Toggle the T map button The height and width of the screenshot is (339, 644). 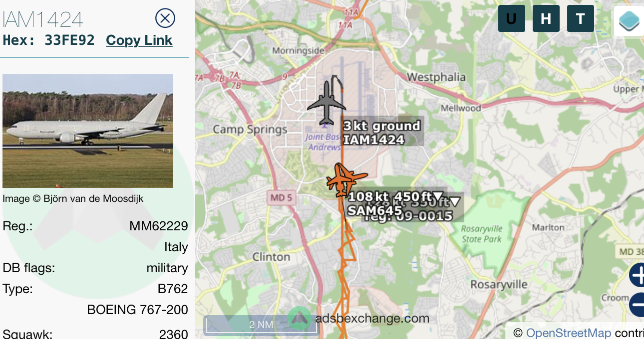coord(580,18)
